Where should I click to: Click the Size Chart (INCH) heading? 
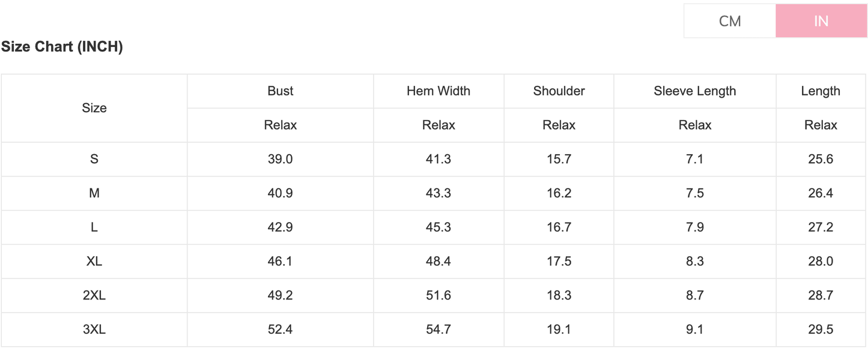(x=62, y=47)
